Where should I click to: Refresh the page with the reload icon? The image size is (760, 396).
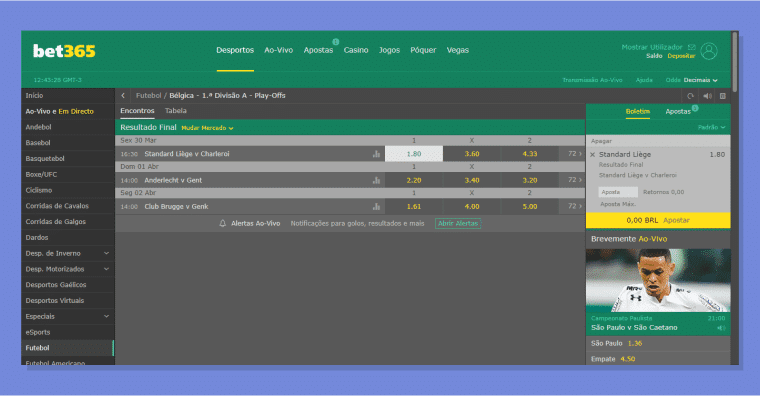pyautogui.click(x=690, y=96)
